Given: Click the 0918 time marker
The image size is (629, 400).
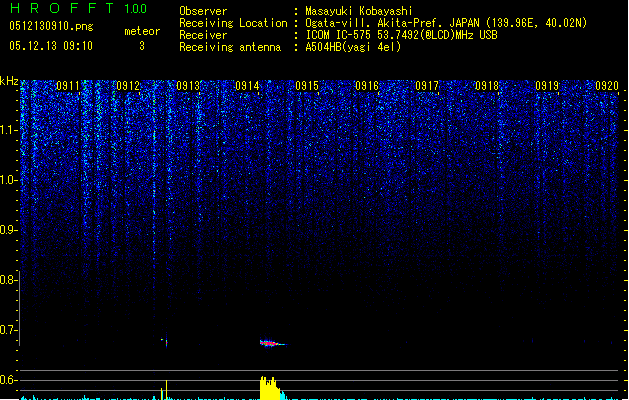Looking at the screenshot, I should [x=487, y=86].
